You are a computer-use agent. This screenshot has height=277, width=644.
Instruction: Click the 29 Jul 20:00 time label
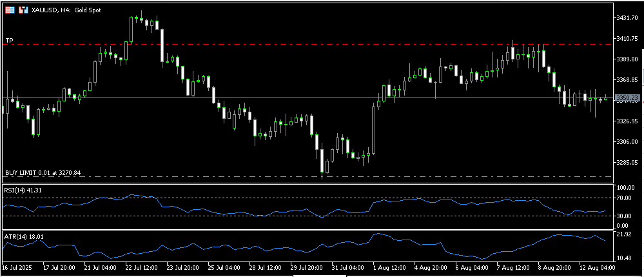[306, 267]
